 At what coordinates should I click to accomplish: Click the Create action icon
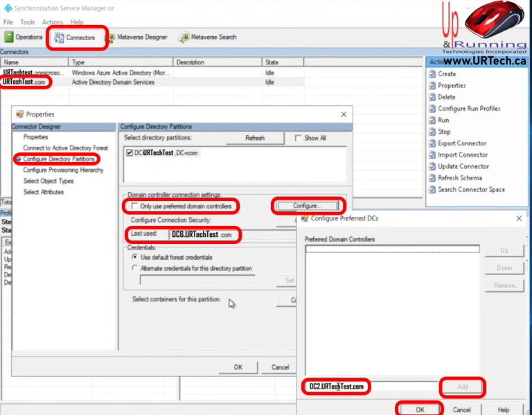[432, 73]
